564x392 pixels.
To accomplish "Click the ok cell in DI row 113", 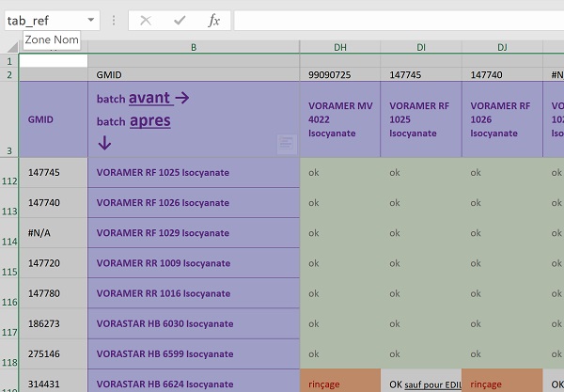I will (x=421, y=203).
